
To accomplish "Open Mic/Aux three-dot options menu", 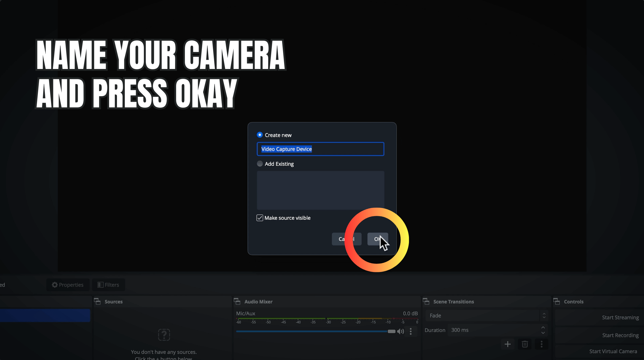I will point(411,331).
